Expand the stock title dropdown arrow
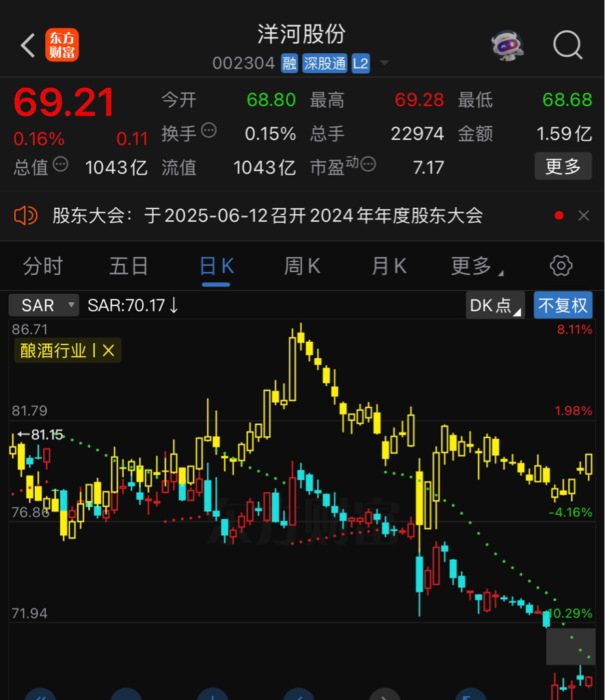The height and width of the screenshot is (700, 605). (384, 63)
